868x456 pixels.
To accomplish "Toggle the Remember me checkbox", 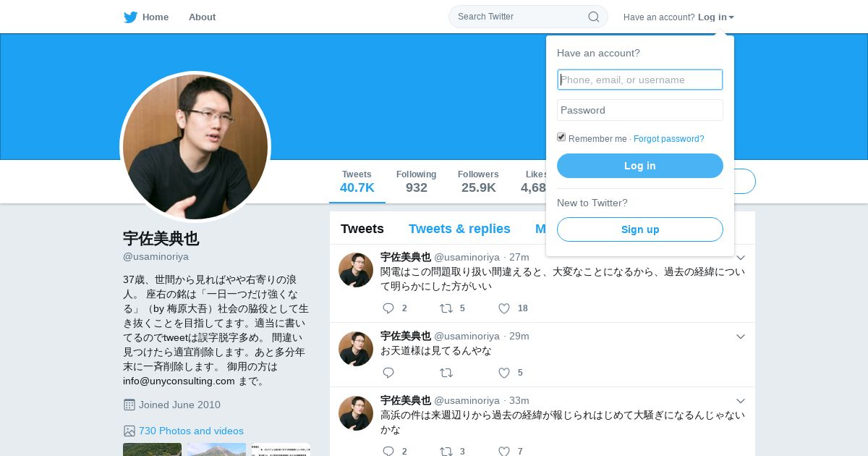I will (x=561, y=138).
